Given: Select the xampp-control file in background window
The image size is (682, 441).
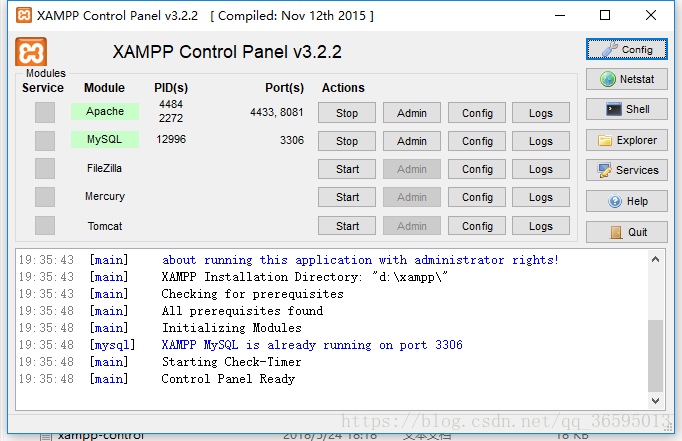Looking at the screenshot, I should click(100, 436).
